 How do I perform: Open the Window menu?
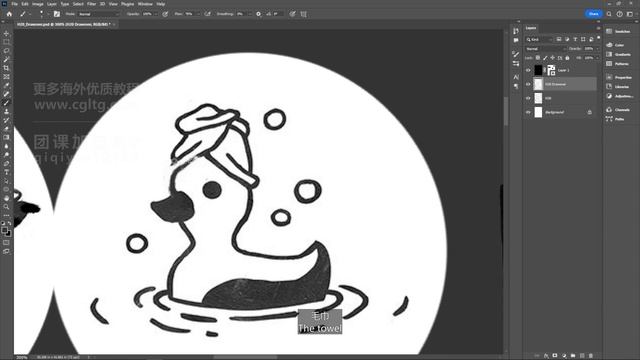(145, 4)
